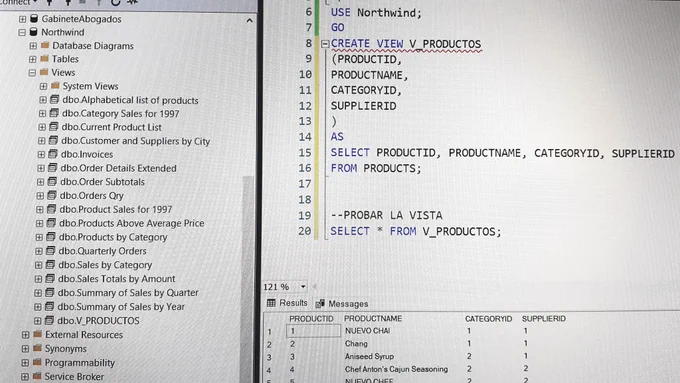Expand dbo.Invoices view node

[x=41, y=154]
